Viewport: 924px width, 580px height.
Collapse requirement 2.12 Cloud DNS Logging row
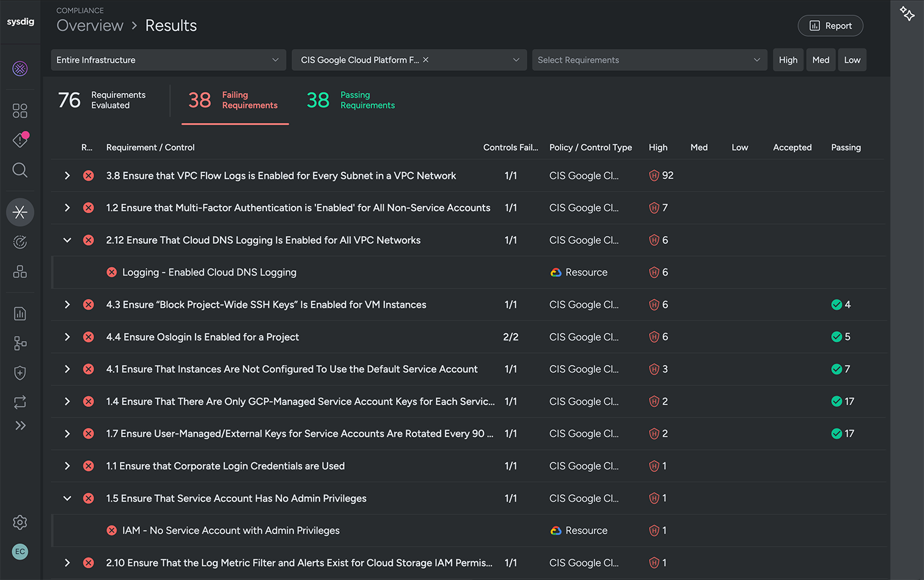click(67, 240)
